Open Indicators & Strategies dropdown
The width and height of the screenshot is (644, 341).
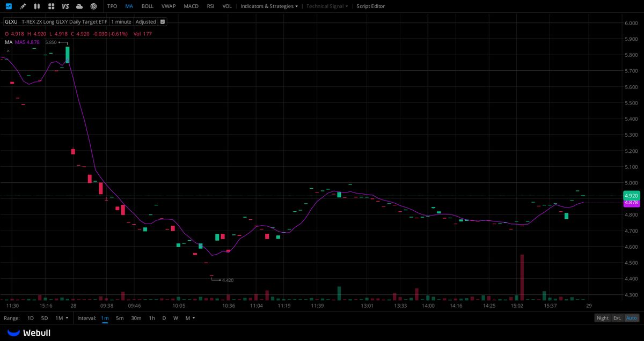[269, 6]
